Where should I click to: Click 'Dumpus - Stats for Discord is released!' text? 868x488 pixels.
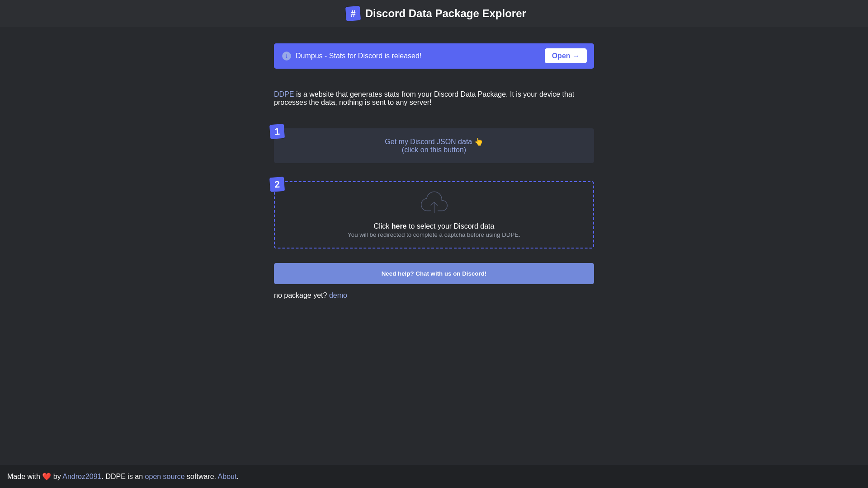coord(359,56)
